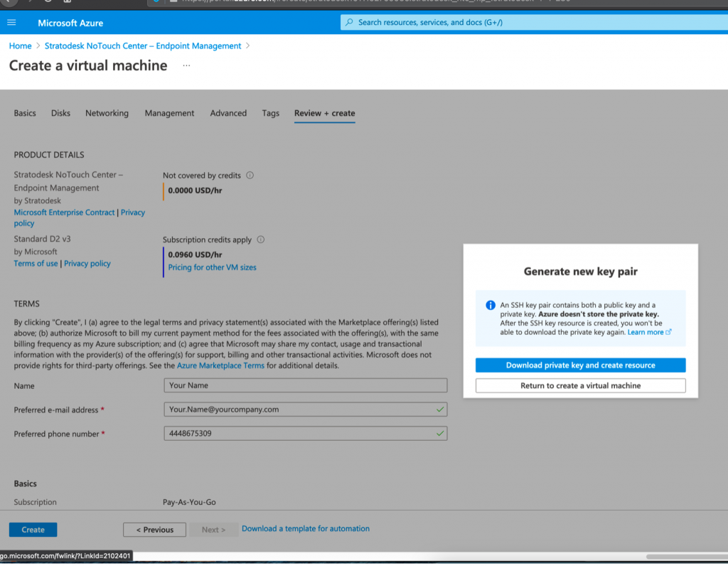Click the green checkmark in the e-mail field
Viewport: 728px width, 566px height.
[x=439, y=409]
